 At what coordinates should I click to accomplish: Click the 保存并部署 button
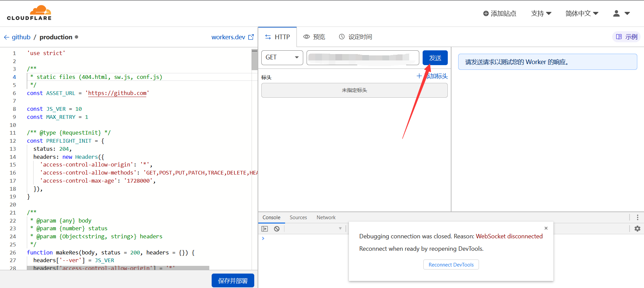click(x=233, y=281)
